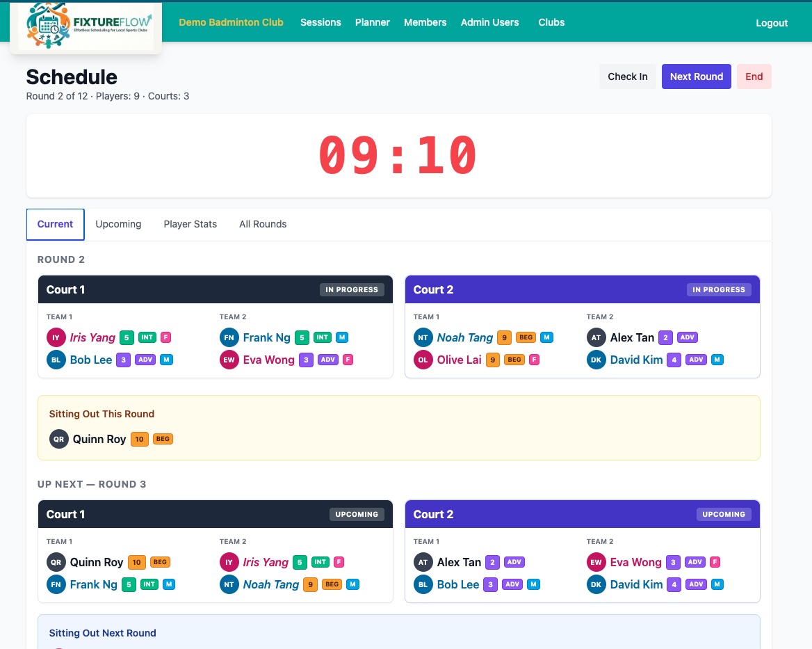Click David Kim's DK avatar in Round 2
Image resolution: width=812 pixels, height=649 pixels.
tap(596, 360)
